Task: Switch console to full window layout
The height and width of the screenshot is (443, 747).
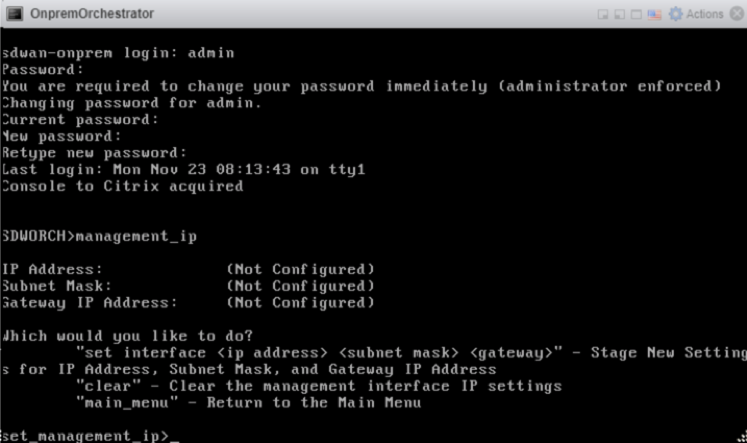Action: point(636,14)
